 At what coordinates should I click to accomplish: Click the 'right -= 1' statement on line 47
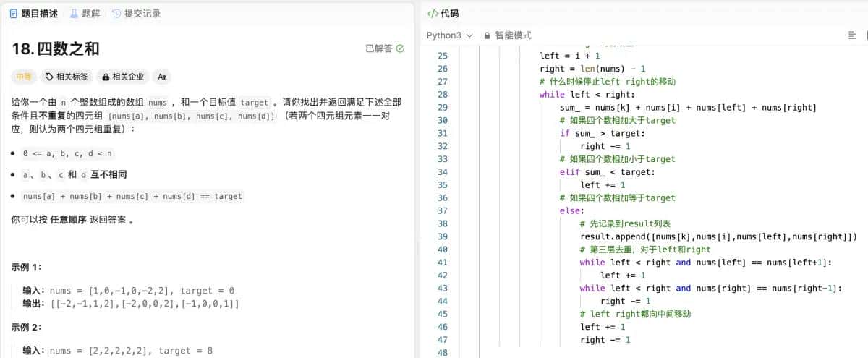[x=605, y=340]
